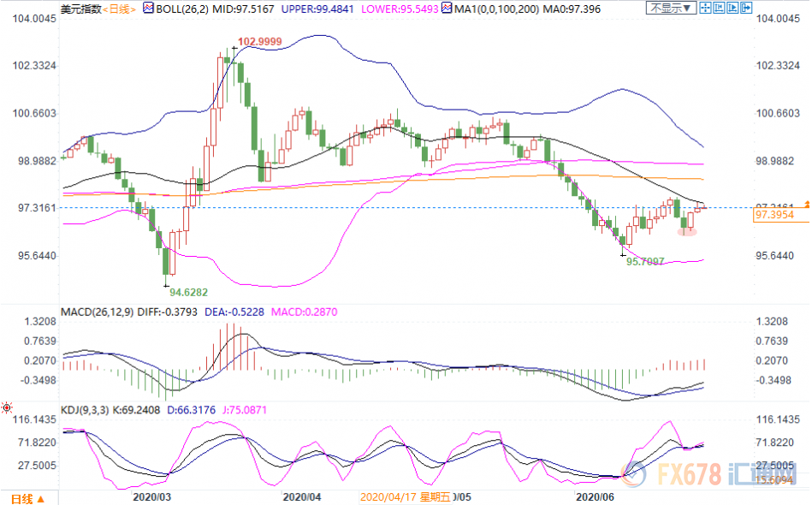Click the 日线 tab at bottom left
This screenshot has height=505, width=812.
pos(21,498)
